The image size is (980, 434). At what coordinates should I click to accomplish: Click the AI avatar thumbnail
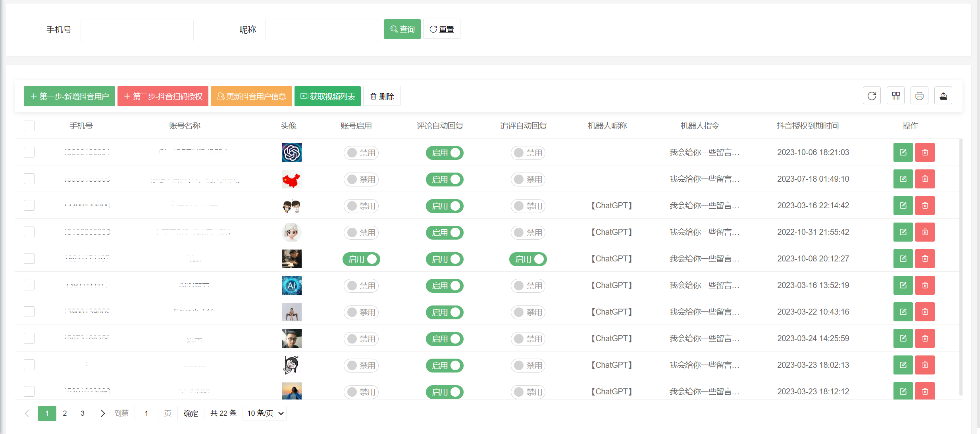tap(291, 285)
